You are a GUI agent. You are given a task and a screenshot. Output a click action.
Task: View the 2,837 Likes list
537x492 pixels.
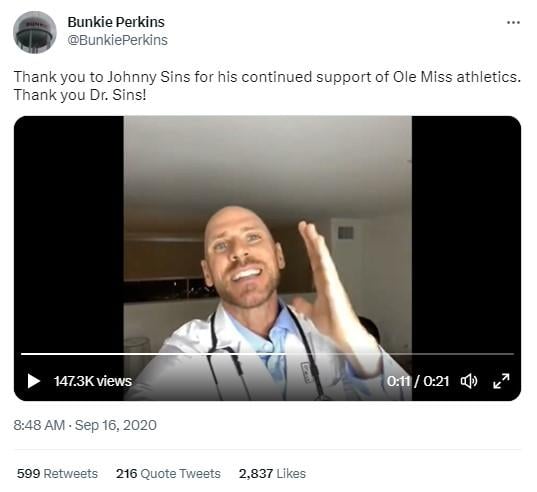pos(272,474)
